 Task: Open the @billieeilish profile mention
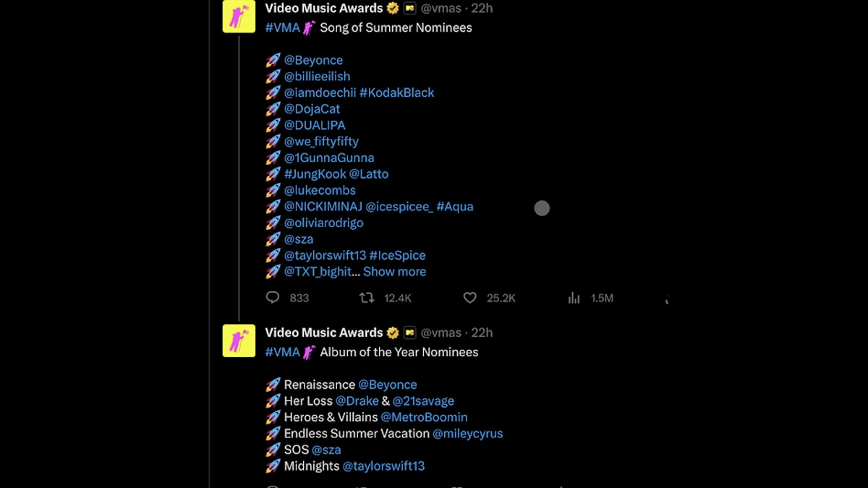317,77
